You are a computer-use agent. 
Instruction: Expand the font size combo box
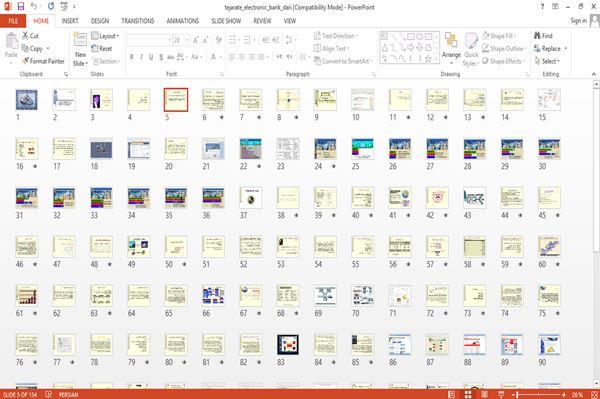pyautogui.click(x=187, y=40)
